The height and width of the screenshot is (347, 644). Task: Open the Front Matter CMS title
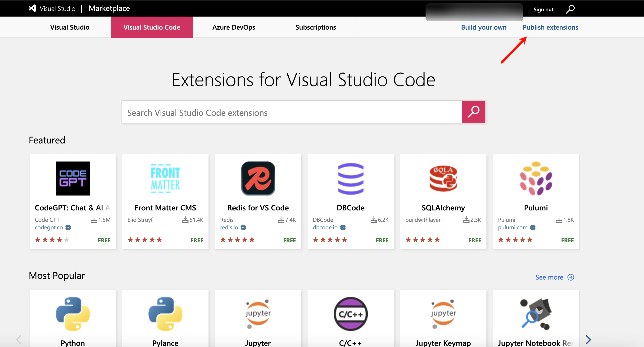click(165, 208)
